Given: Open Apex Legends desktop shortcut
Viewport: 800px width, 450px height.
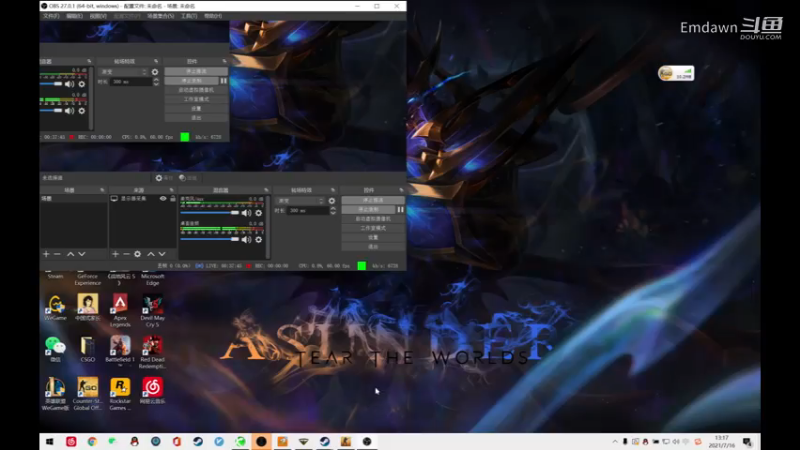Looking at the screenshot, I should click(x=120, y=310).
